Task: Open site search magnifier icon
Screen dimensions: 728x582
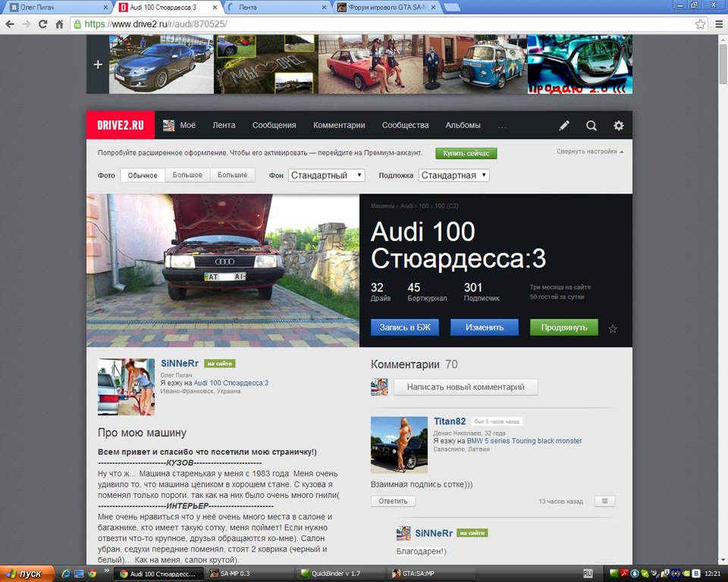Action: [x=591, y=125]
